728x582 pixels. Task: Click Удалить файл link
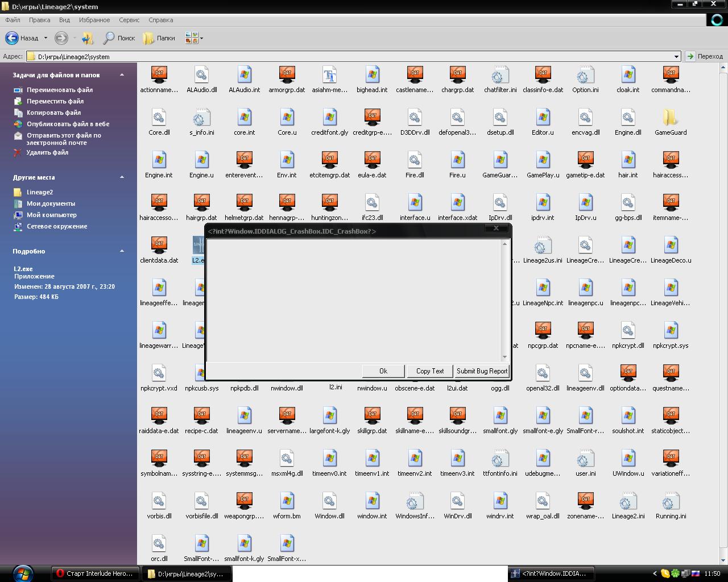(x=47, y=152)
